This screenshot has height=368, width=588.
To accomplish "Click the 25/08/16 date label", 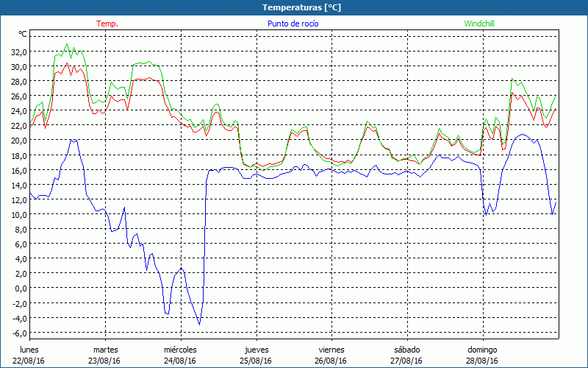I will click(256, 361).
